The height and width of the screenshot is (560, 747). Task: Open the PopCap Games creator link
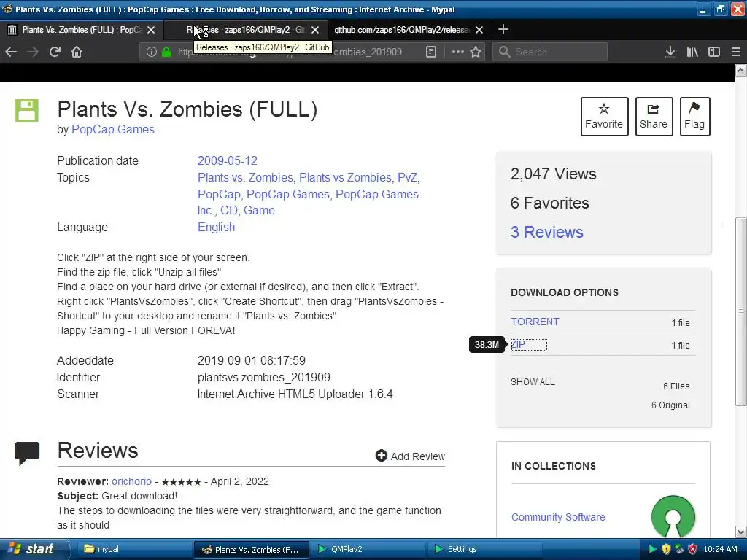coord(113,130)
